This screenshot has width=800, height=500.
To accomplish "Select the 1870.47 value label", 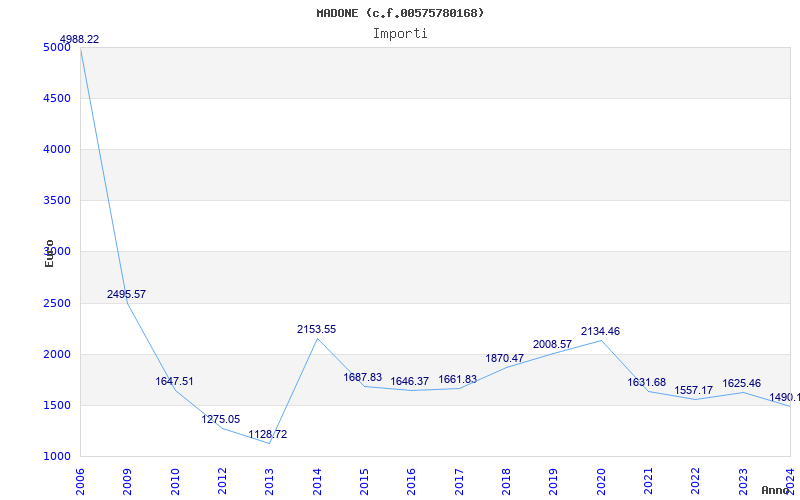I will tap(504, 359).
